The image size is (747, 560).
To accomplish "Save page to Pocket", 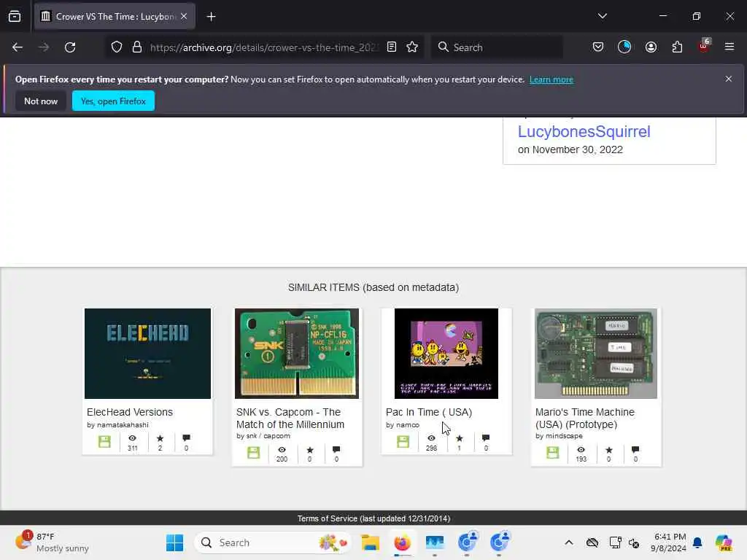I will 598,47.
